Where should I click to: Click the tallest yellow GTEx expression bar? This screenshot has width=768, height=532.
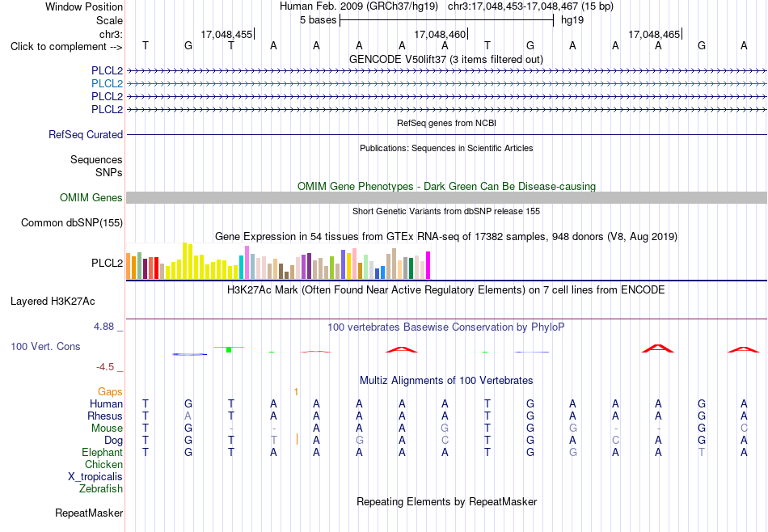click(184, 260)
